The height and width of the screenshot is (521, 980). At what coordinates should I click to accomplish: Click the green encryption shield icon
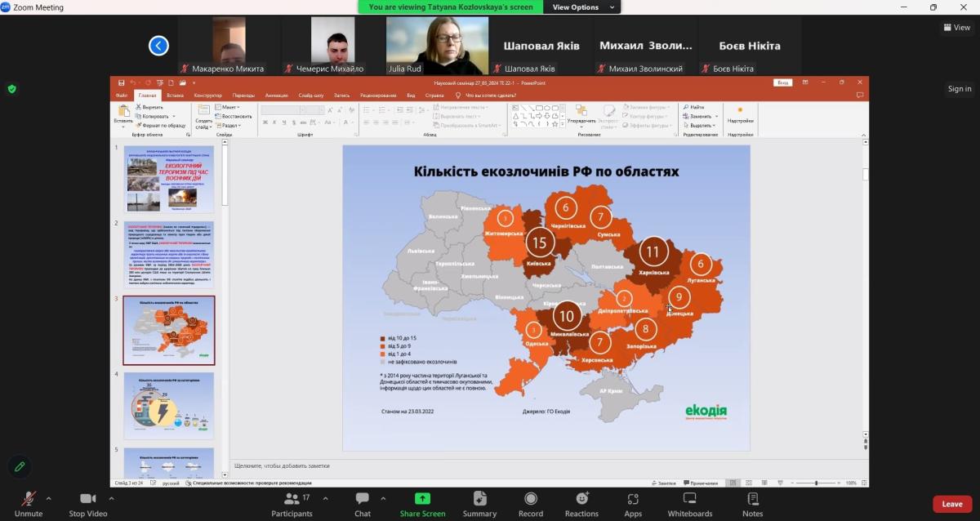click(x=11, y=89)
